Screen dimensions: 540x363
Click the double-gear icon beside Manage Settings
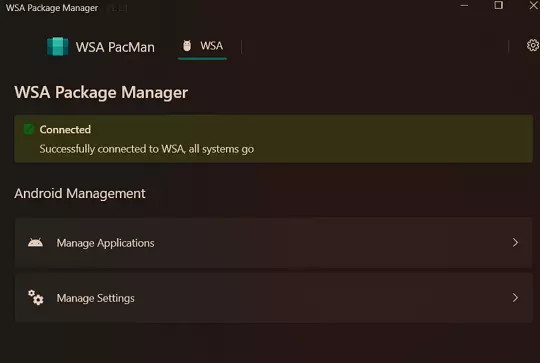(x=35, y=298)
